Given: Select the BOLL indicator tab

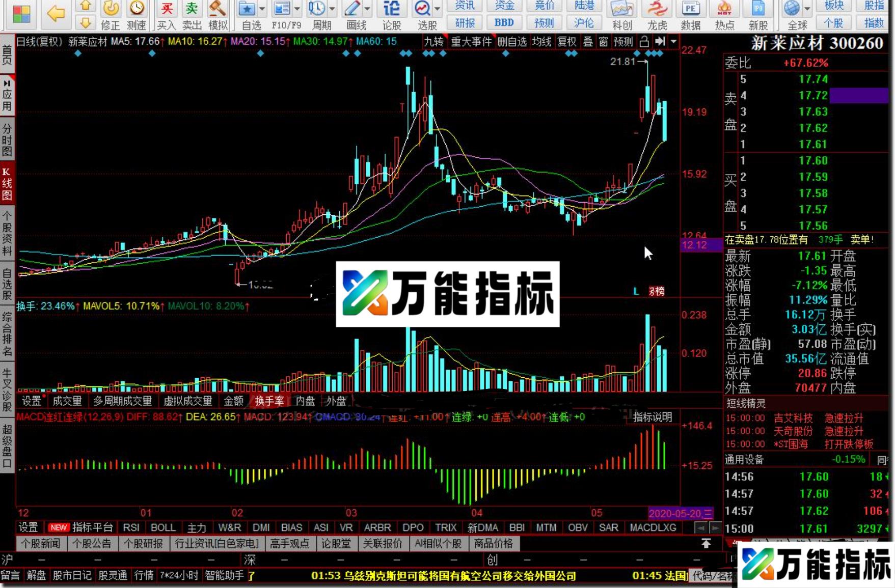Looking at the screenshot, I should tap(163, 528).
